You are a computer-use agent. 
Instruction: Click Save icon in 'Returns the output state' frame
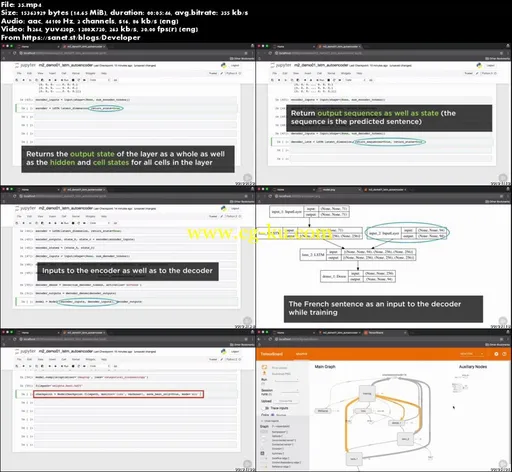17,80
